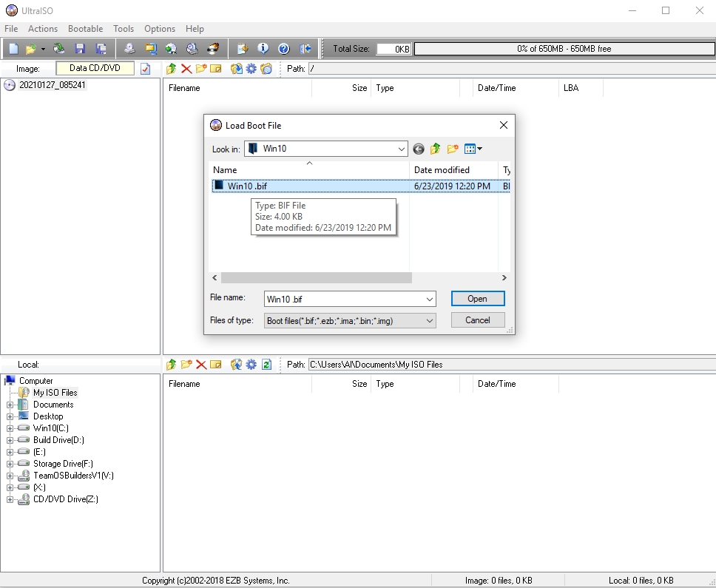The width and height of the screenshot is (716, 588).
Task: Click the Open folder icon in the main toolbar
Action: pos(30,48)
